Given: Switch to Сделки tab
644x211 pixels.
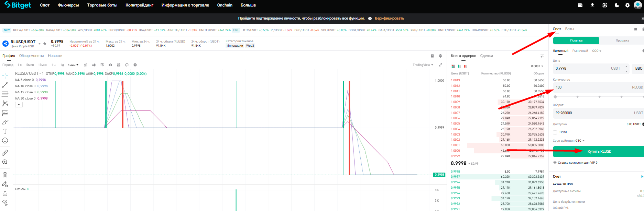Looking at the screenshot, I should 487,56.
